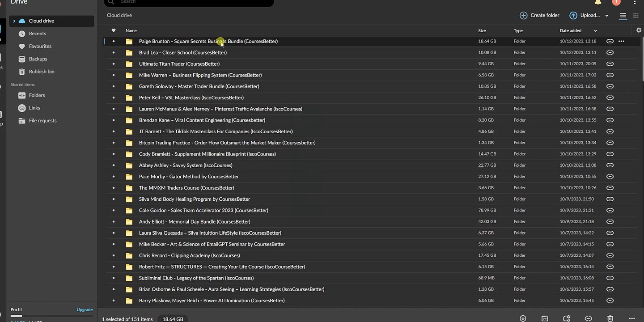
Task: Sort by the Type column header
Action: click(518, 30)
